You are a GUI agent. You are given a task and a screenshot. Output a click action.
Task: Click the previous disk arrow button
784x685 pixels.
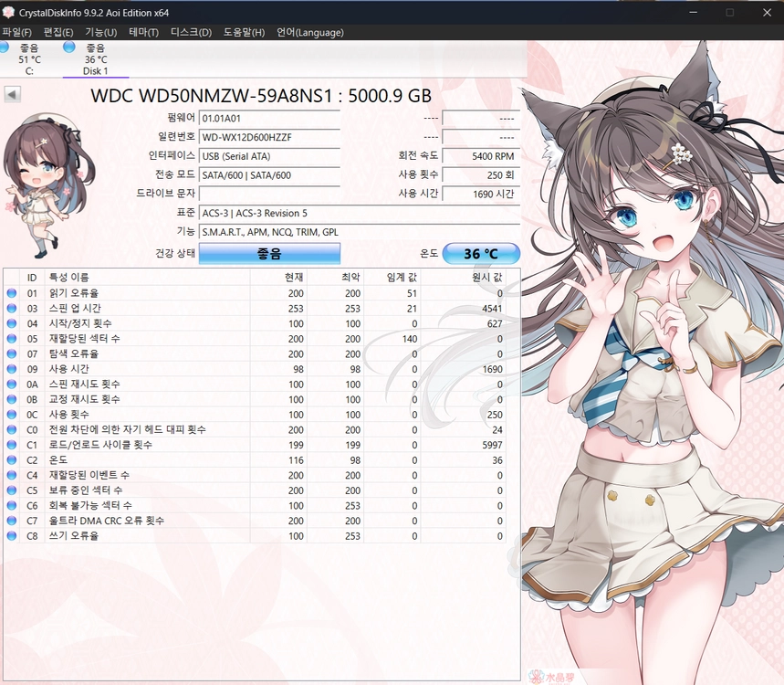click(x=12, y=94)
